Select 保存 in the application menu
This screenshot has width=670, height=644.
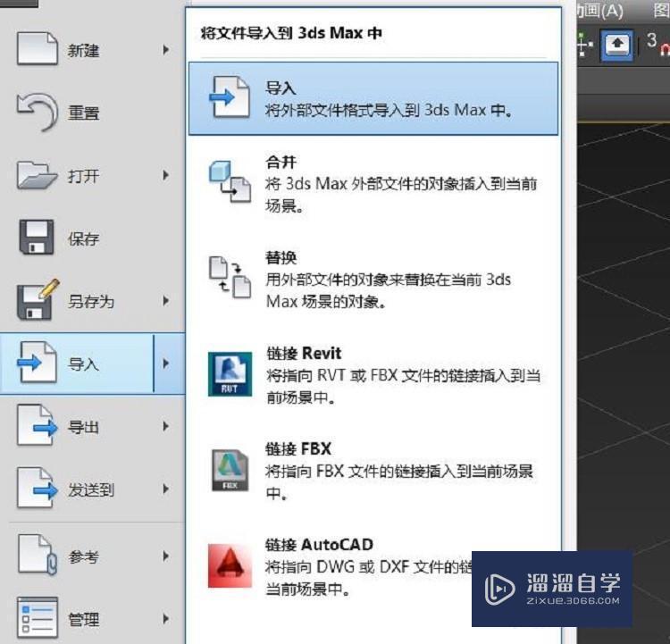(x=83, y=238)
